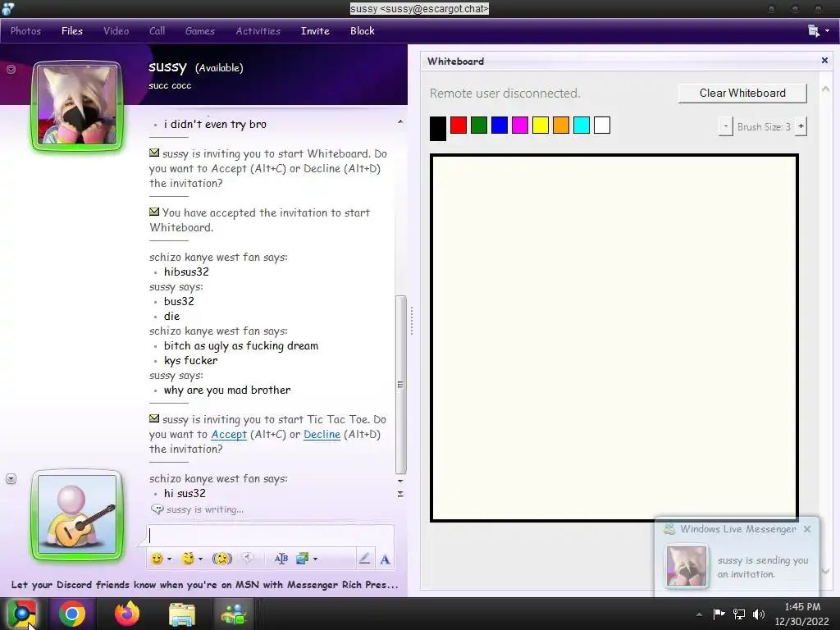The width and height of the screenshot is (840, 630).
Task: Decline the Tic Tac Toe invitation
Action: coord(322,435)
